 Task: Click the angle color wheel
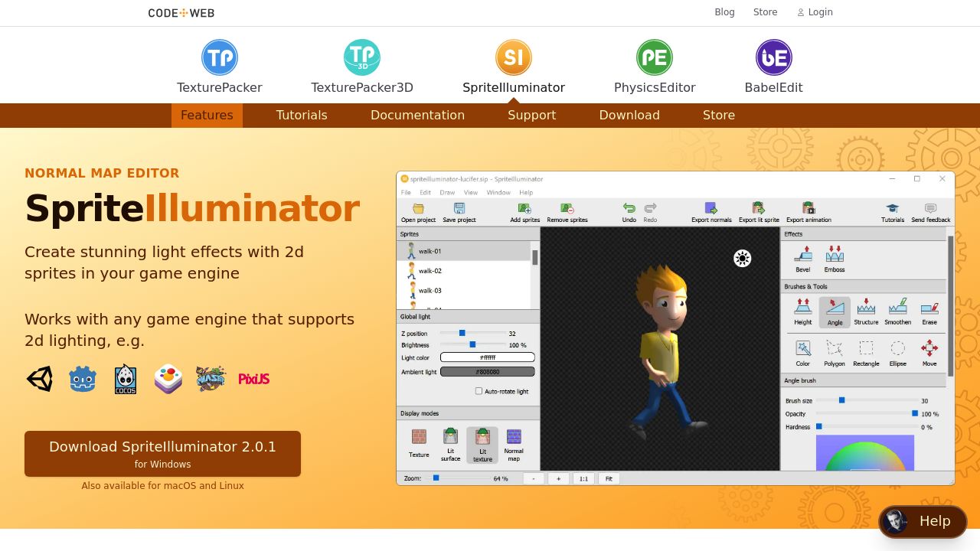click(865, 453)
